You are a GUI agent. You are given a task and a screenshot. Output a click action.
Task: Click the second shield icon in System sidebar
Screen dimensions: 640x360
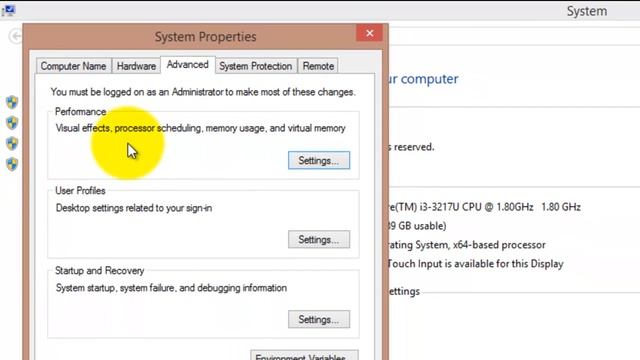click(x=12, y=122)
